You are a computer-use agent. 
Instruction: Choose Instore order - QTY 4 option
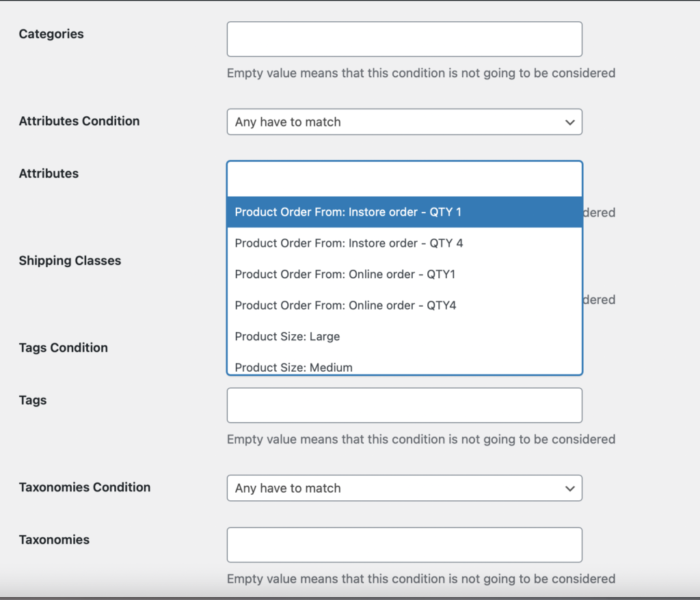[404, 243]
